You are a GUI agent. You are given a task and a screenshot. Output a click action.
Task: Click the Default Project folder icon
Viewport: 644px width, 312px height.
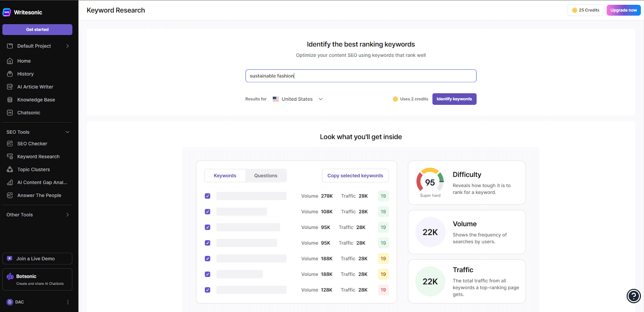pyautogui.click(x=10, y=46)
